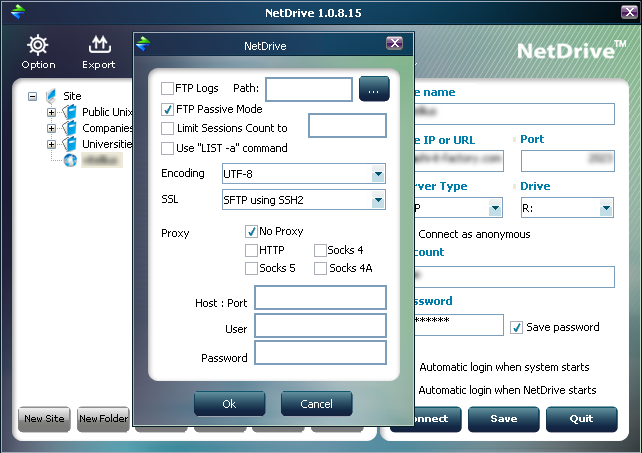Click the Site root computer icon
Viewport: 642px width, 453px height.
(51, 96)
